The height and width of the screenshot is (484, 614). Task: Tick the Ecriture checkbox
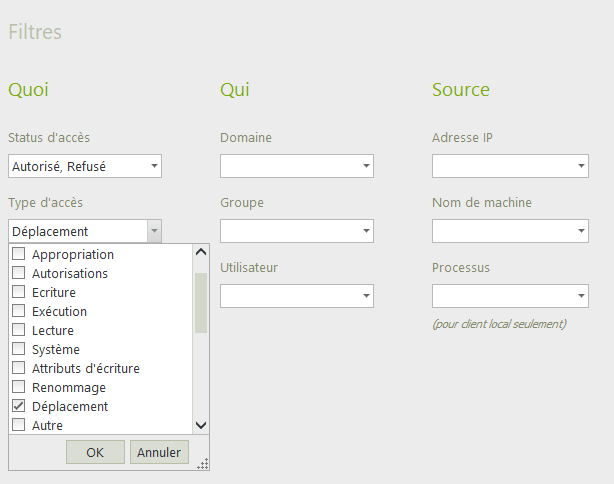[18, 292]
